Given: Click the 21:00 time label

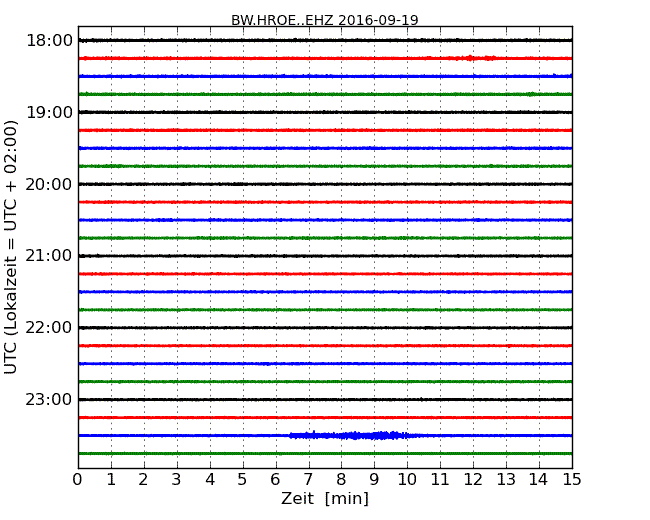Looking at the screenshot, I should point(49,256).
